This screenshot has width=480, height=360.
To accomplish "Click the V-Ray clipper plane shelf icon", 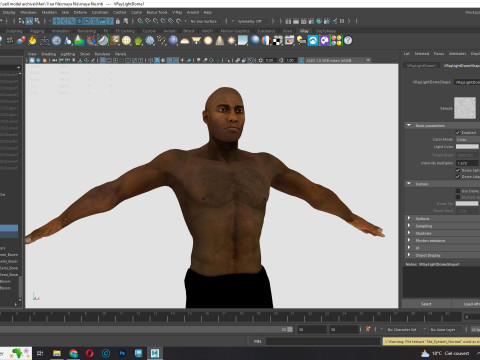I will pos(103,41).
